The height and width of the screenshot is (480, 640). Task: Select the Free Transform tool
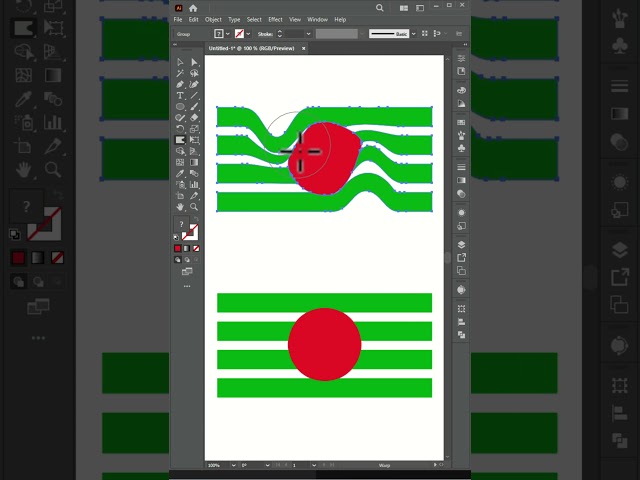coord(194,140)
